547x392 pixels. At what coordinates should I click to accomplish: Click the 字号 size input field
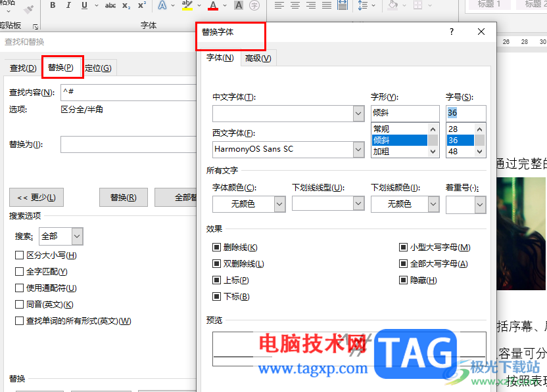[465, 113]
